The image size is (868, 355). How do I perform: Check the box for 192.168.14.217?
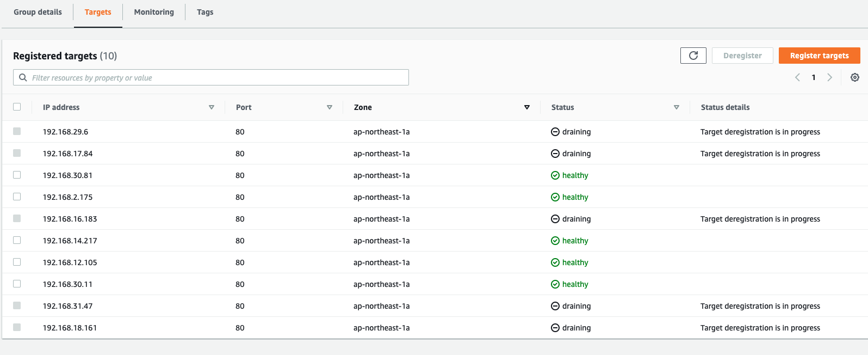point(17,240)
